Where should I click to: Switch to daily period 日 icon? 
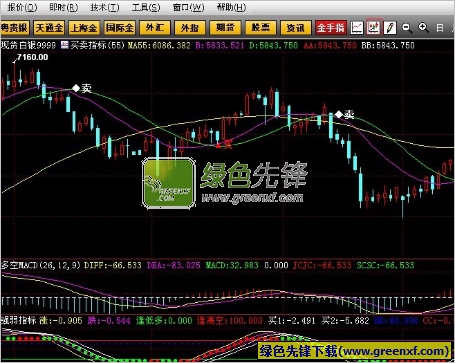pyautogui.click(x=440, y=28)
